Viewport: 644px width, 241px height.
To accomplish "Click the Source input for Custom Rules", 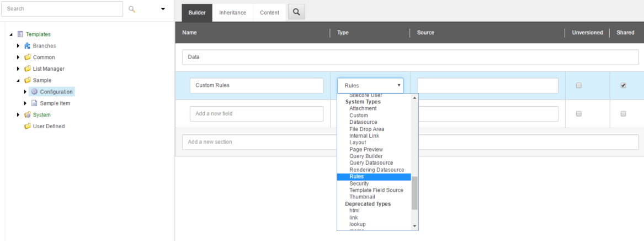I will [x=487, y=86].
